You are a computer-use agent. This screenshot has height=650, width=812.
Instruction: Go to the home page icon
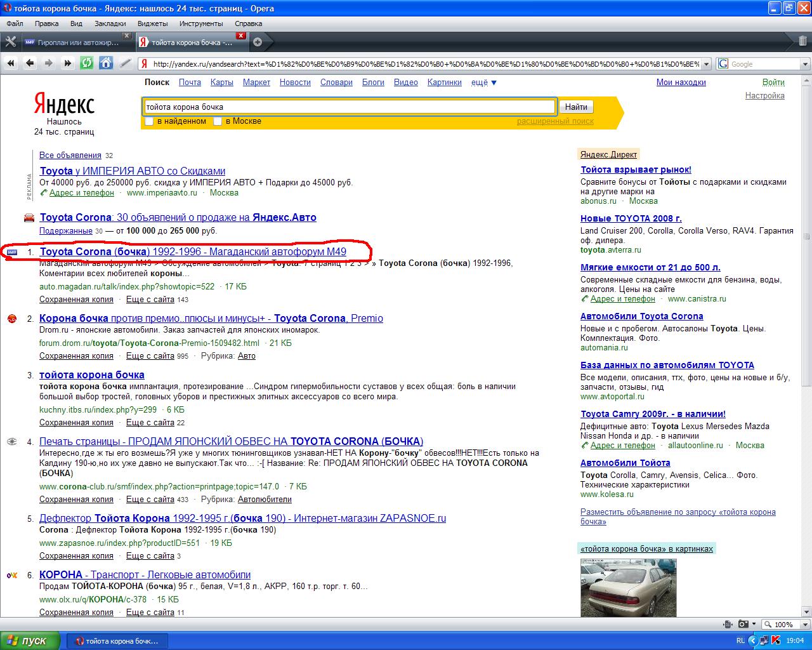coord(106,63)
